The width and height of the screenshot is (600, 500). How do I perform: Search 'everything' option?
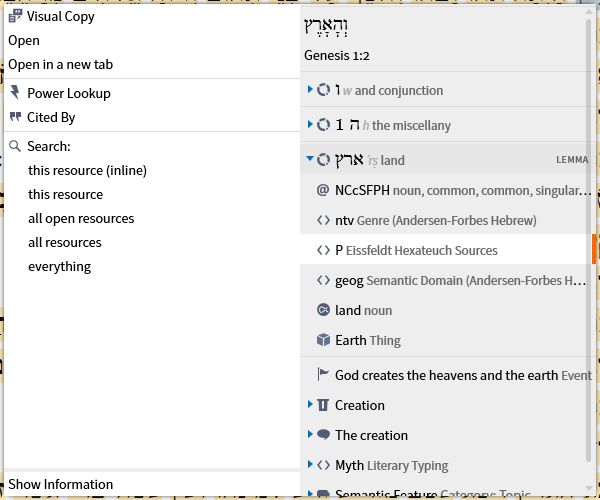click(x=152, y=267)
